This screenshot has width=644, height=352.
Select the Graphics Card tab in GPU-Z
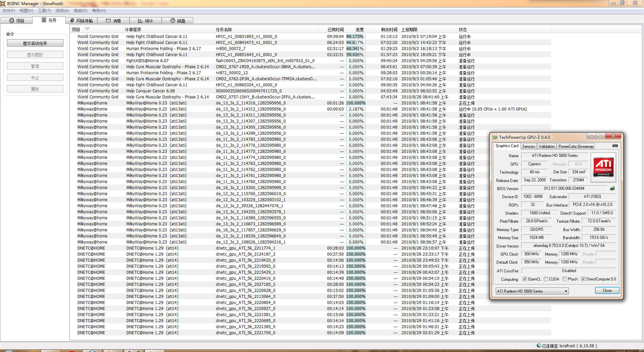tap(507, 146)
